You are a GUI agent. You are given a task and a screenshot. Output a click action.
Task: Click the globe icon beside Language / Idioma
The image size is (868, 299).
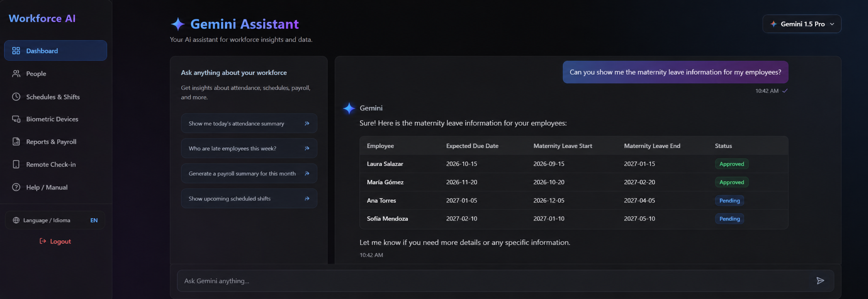point(16,220)
